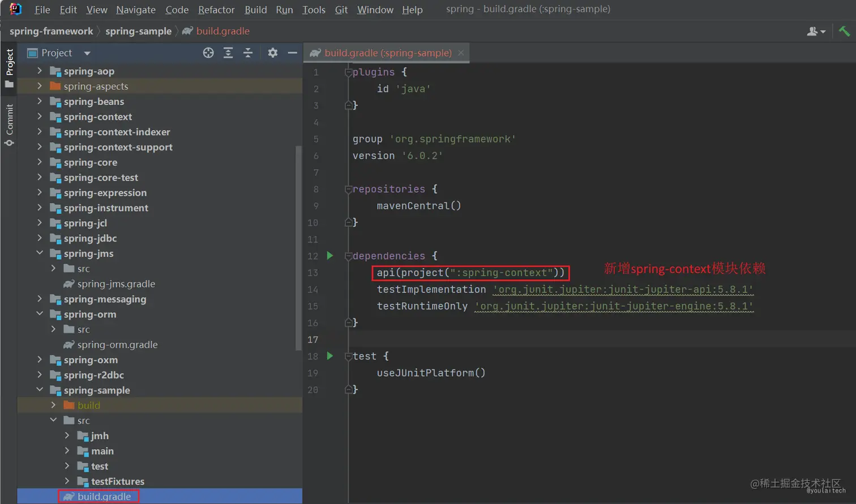The image size is (856, 504).
Task: Click the Project tree scrollbar
Action: (298, 248)
